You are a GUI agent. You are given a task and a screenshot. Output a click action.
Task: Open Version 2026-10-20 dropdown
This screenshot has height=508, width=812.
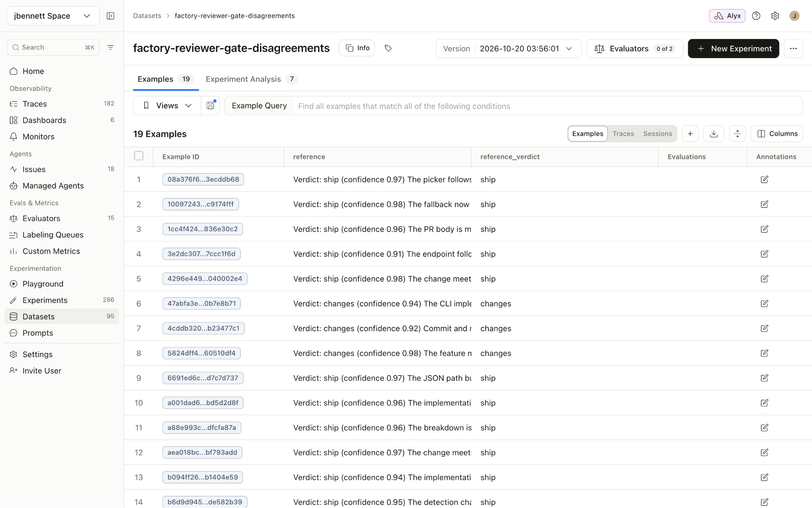[x=509, y=48]
